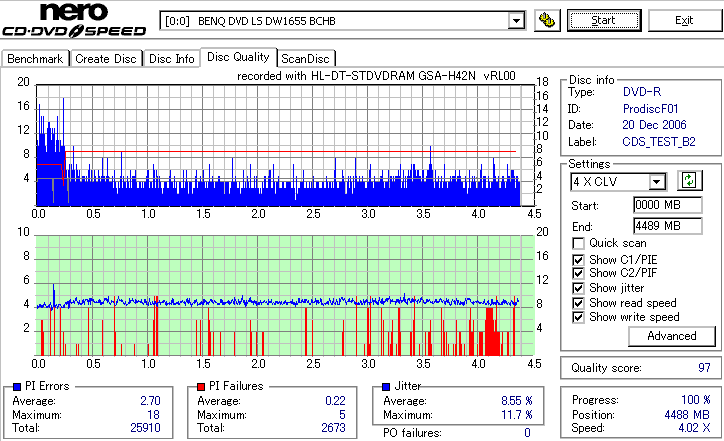Toggle Show write speed checkbox
Screen dimensions: 724x441
coord(578,317)
